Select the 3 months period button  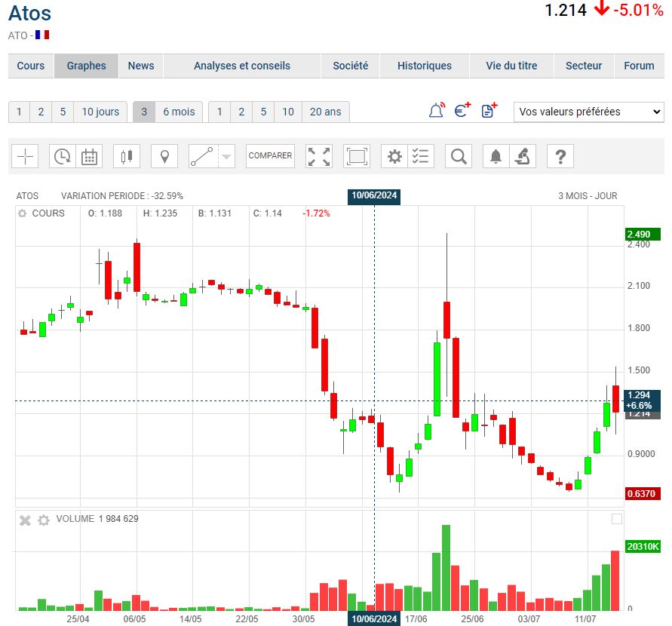(144, 112)
